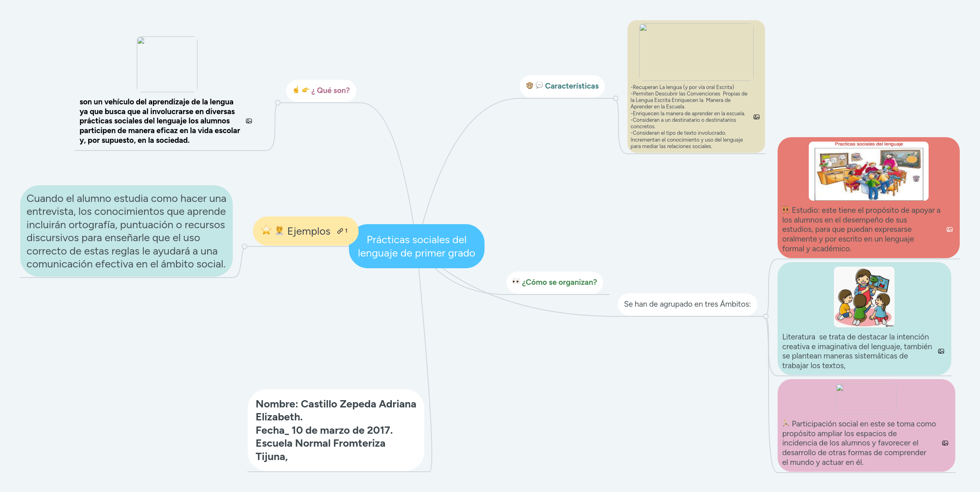Click the monkey emoji on Características node
The image size is (980, 492).
529,86
